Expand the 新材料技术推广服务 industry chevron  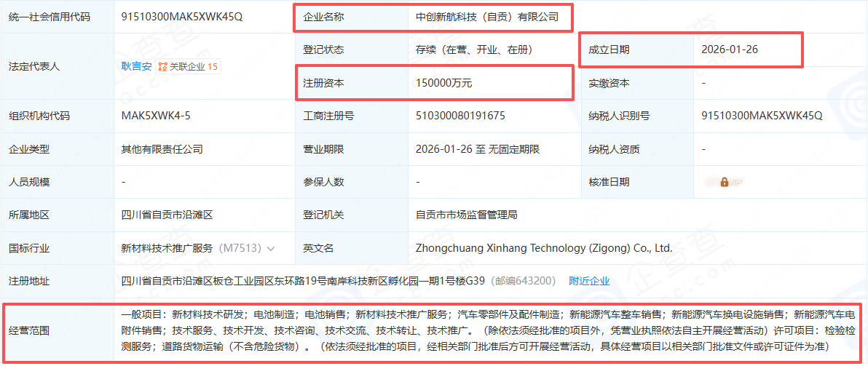click(x=272, y=249)
